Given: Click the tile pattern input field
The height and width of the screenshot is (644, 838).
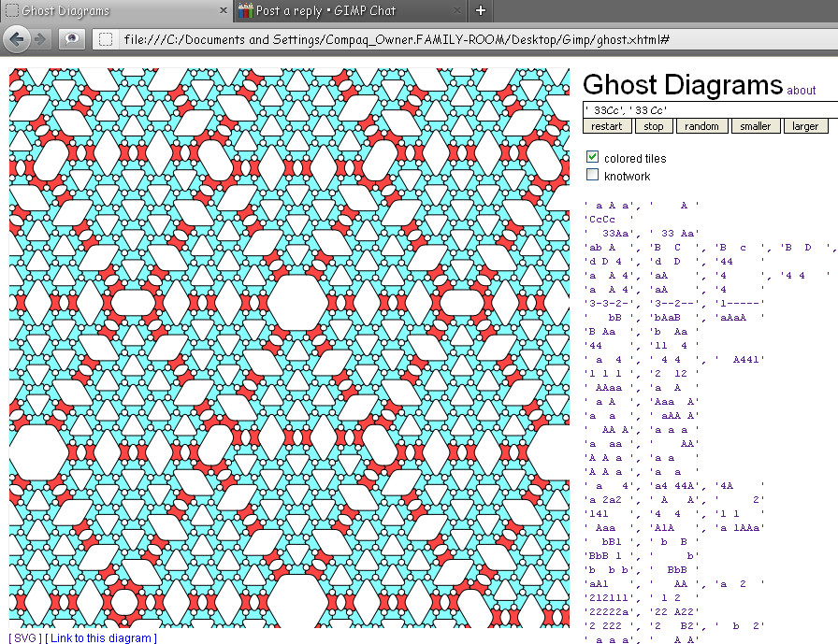Looking at the screenshot, I should click(x=711, y=110).
